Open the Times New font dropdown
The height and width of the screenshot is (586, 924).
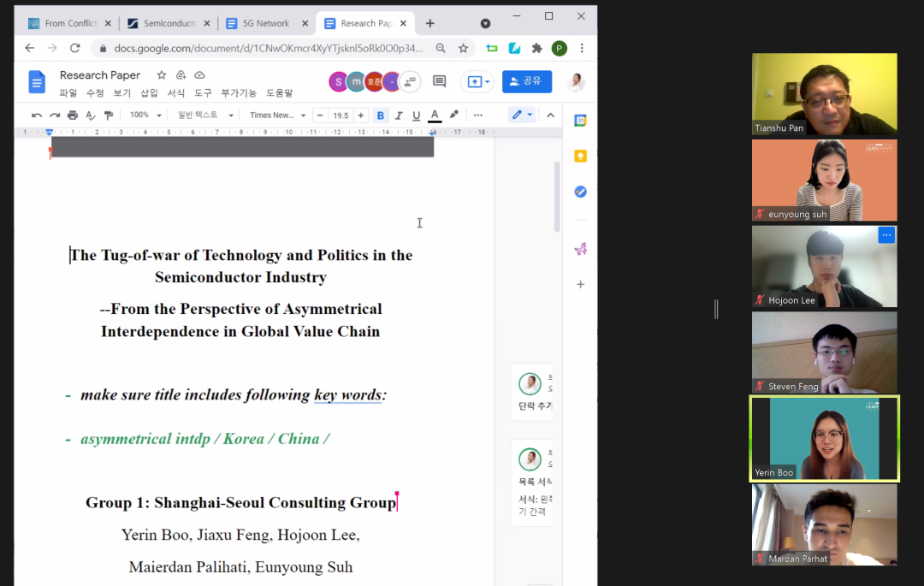[x=277, y=115]
